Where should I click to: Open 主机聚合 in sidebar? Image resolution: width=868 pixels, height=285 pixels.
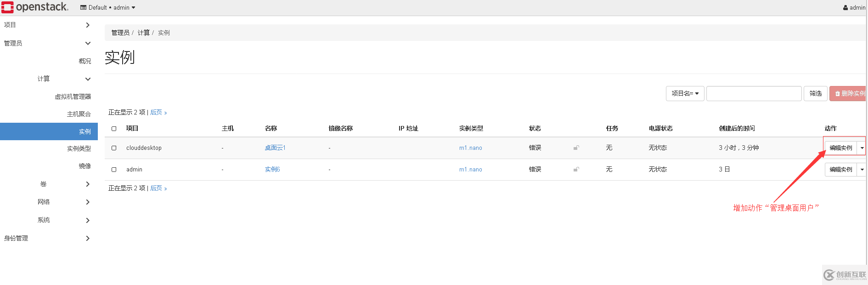pos(79,114)
